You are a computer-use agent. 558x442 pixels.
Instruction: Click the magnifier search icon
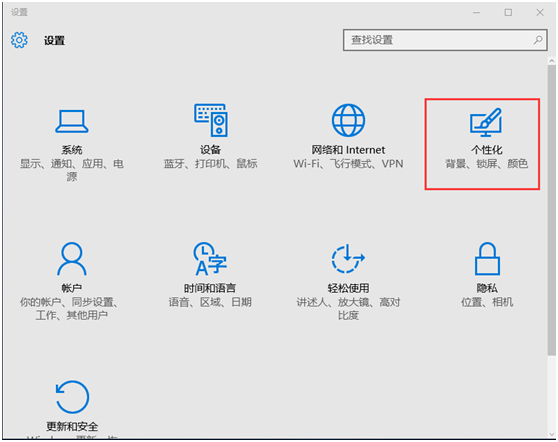click(x=538, y=40)
